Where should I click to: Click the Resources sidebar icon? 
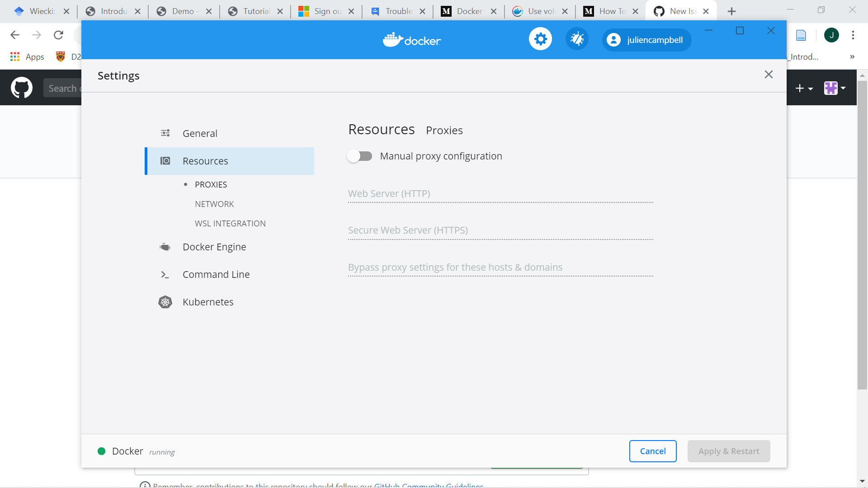165,161
